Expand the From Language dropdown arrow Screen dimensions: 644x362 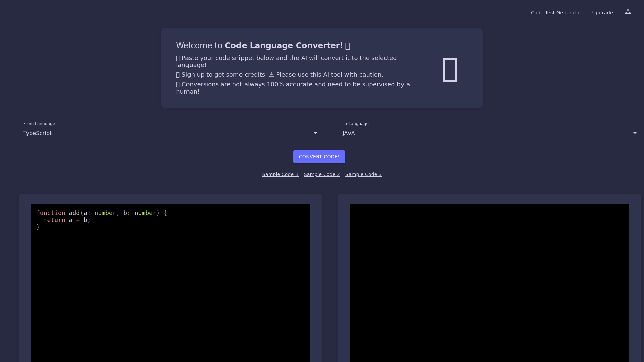coord(315,133)
